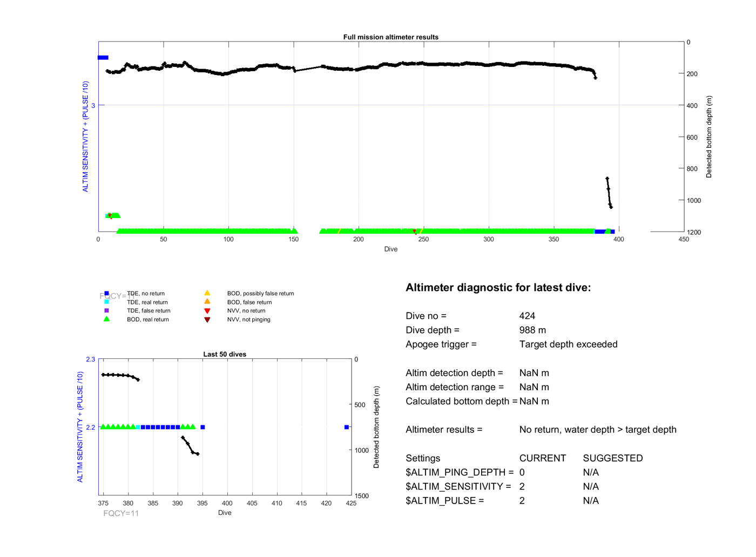The width and height of the screenshot is (756, 557).
Task: Click the '$ALTIM_SENSITIVITY =' setting label
Action: pyautogui.click(x=458, y=486)
